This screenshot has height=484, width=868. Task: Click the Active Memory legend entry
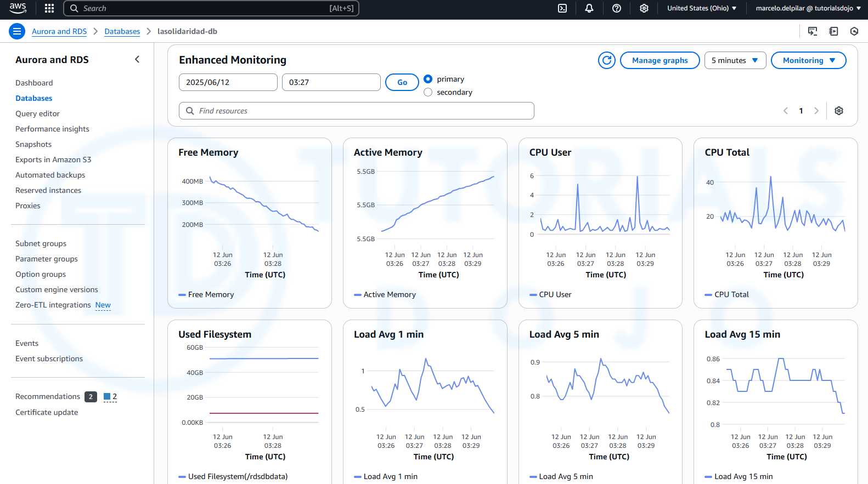click(385, 294)
